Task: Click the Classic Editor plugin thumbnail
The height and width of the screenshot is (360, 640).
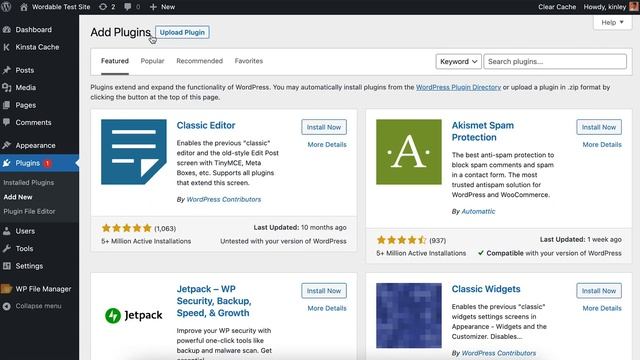Action: point(133,152)
